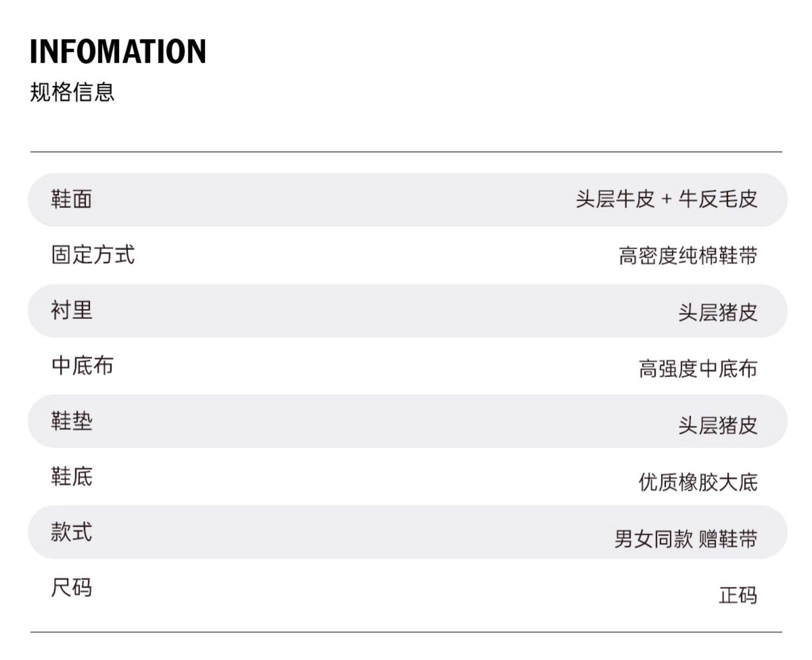Screen dimensions: 812x660
Task: Select the 鞋面 row label
Action: 71,199
